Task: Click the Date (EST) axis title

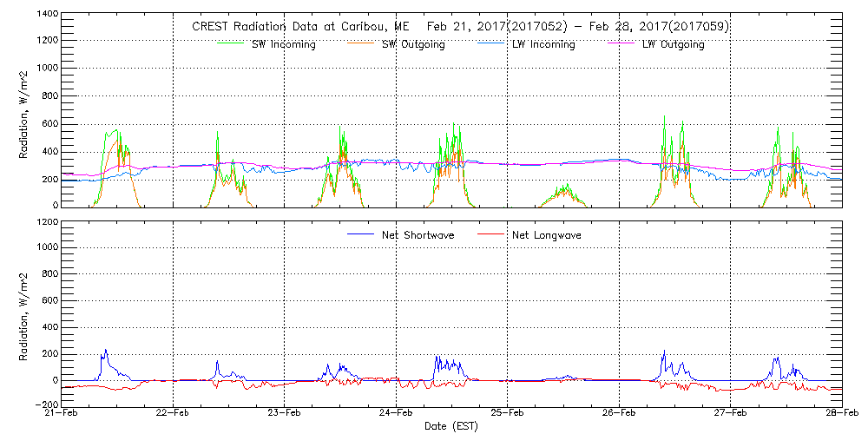Action: [451, 427]
